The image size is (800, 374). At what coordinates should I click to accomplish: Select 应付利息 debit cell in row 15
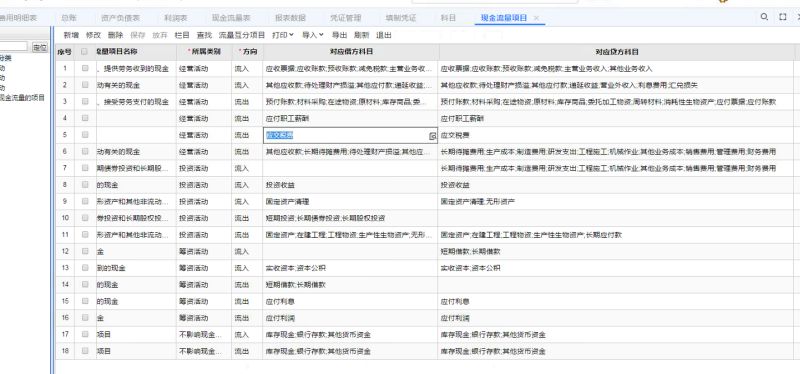[351, 301]
